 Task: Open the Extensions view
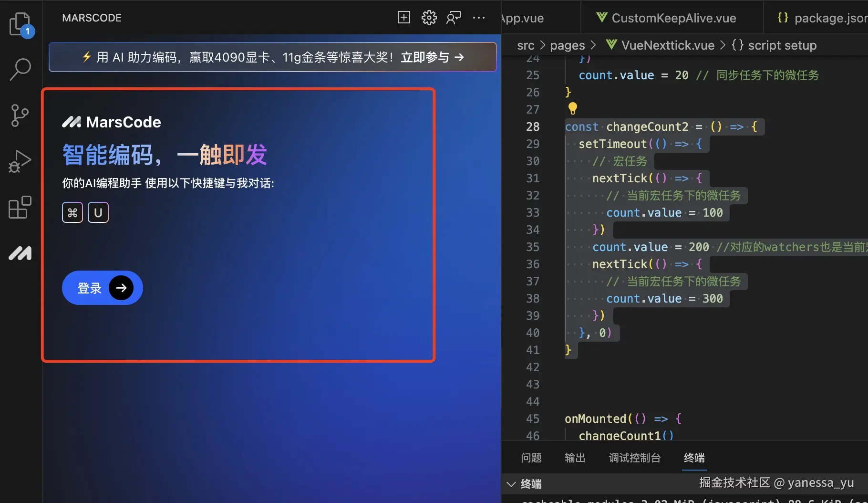(x=20, y=208)
